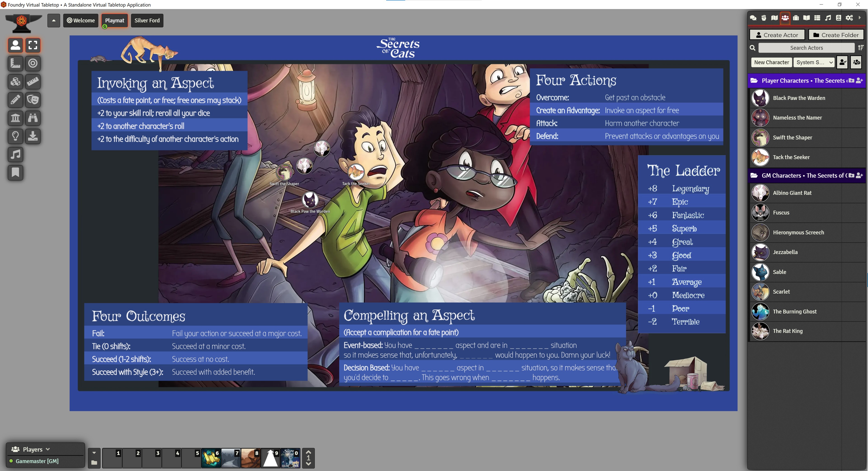Click the download tray tool

click(x=33, y=136)
